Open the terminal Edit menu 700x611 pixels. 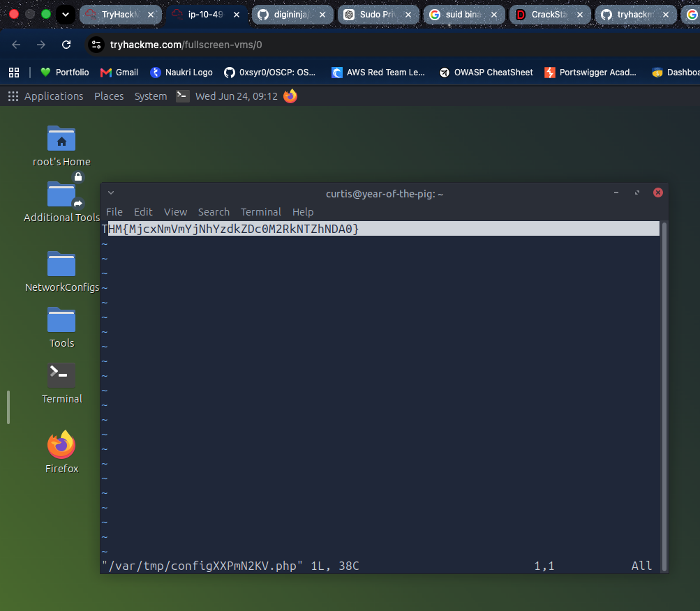pyautogui.click(x=143, y=212)
